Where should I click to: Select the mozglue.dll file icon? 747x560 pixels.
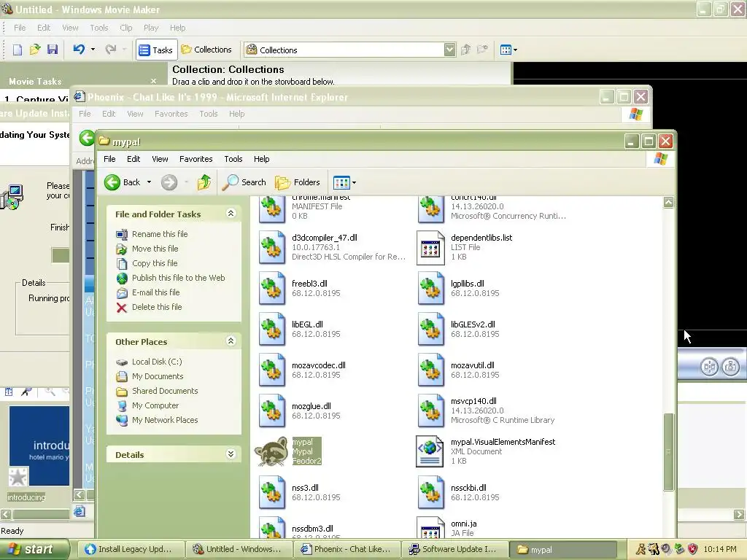pyautogui.click(x=271, y=411)
